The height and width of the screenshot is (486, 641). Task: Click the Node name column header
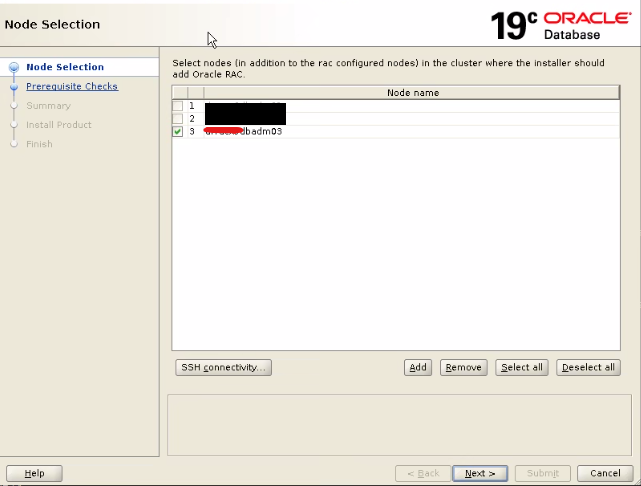click(412, 93)
